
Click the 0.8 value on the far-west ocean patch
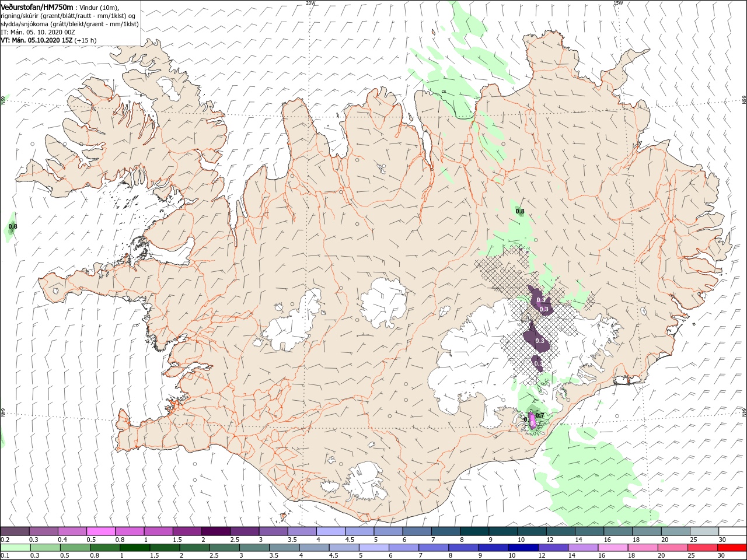click(x=13, y=226)
